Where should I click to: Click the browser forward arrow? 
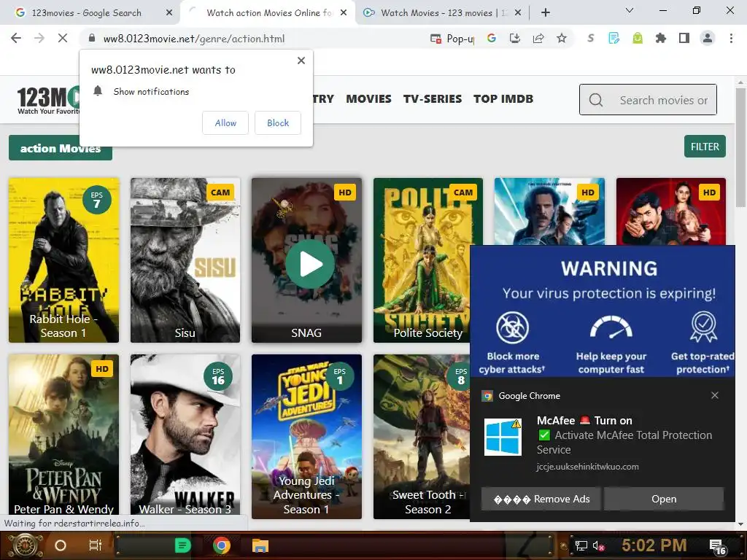[39, 38]
